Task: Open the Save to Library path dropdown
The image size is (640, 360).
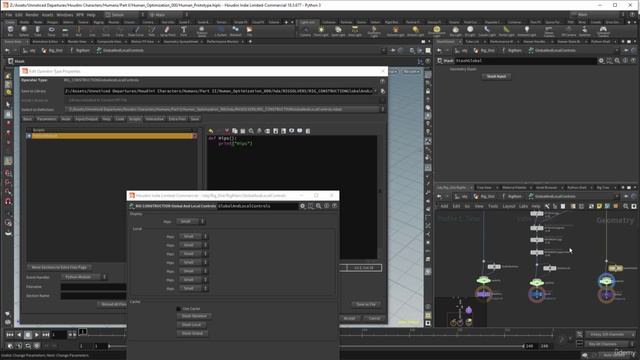Action: (376, 91)
